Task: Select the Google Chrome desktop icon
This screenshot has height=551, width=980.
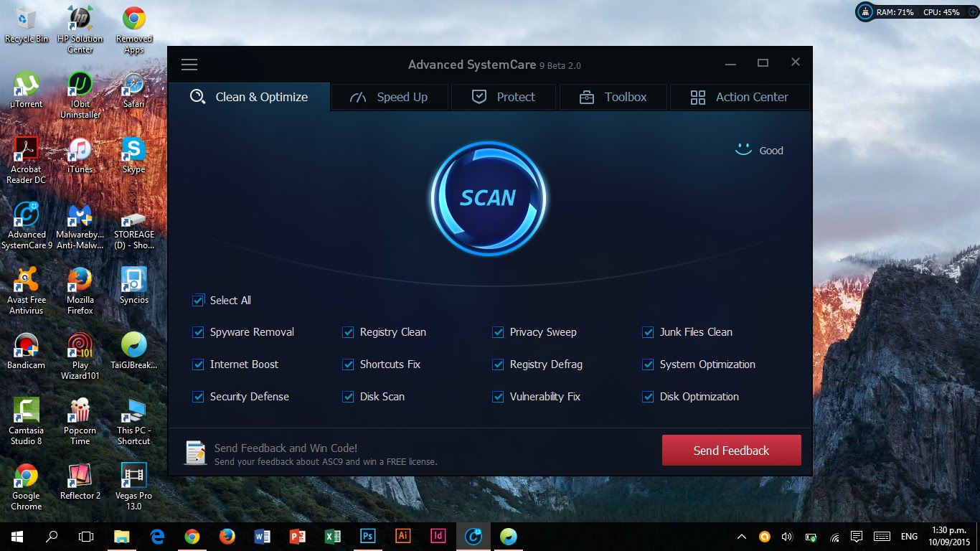Action: tap(27, 486)
